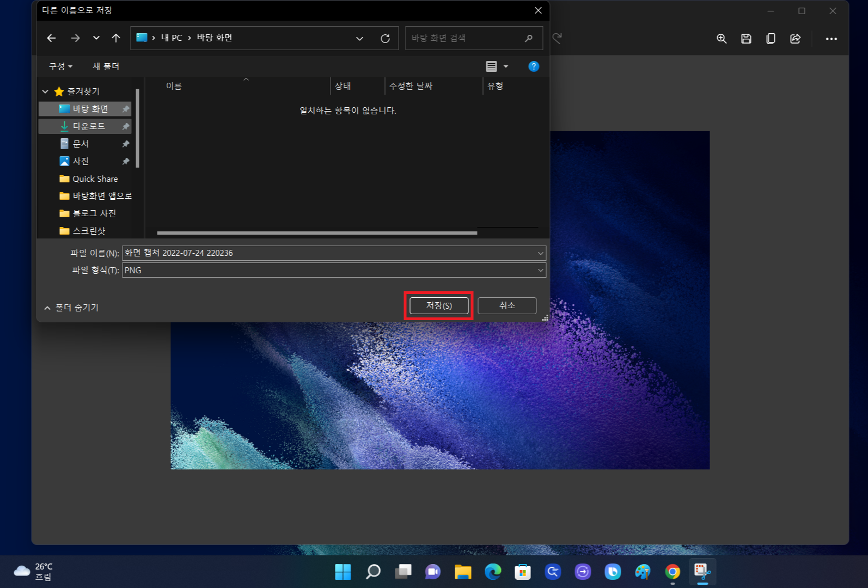The width and height of the screenshot is (868, 588).
Task: Click the horizontal scrollbar in file list
Action: coord(317,233)
